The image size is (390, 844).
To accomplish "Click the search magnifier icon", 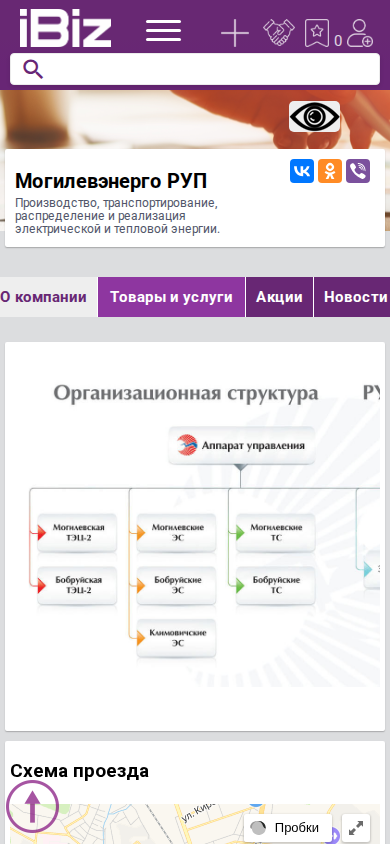I will (x=33, y=69).
